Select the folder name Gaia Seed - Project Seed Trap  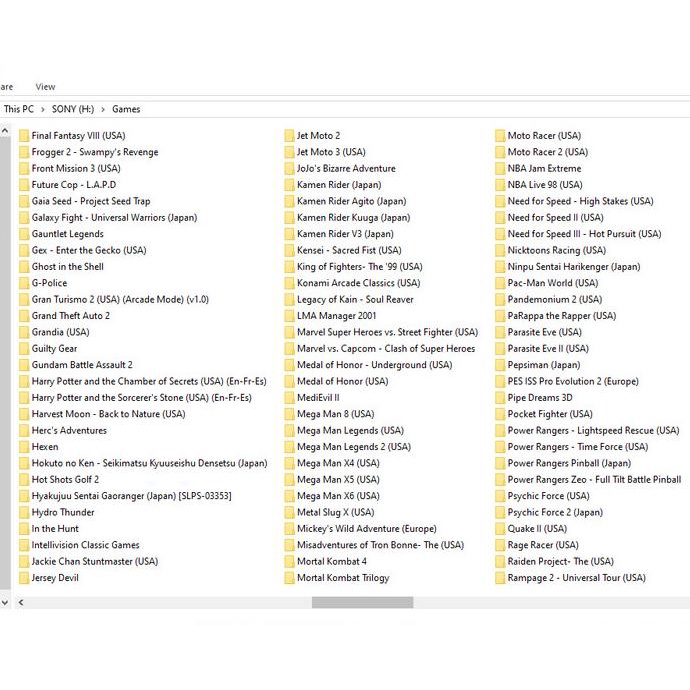point(91,201)
